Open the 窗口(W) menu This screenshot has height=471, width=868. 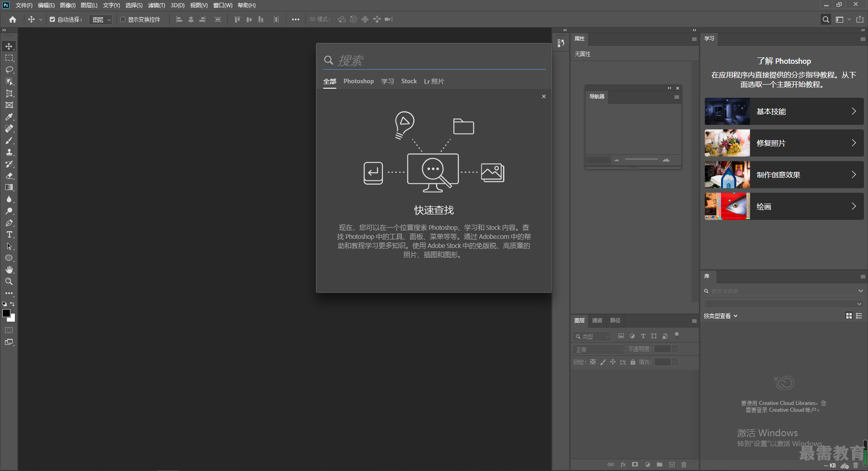pyautogui.click(x=223, y=5)
